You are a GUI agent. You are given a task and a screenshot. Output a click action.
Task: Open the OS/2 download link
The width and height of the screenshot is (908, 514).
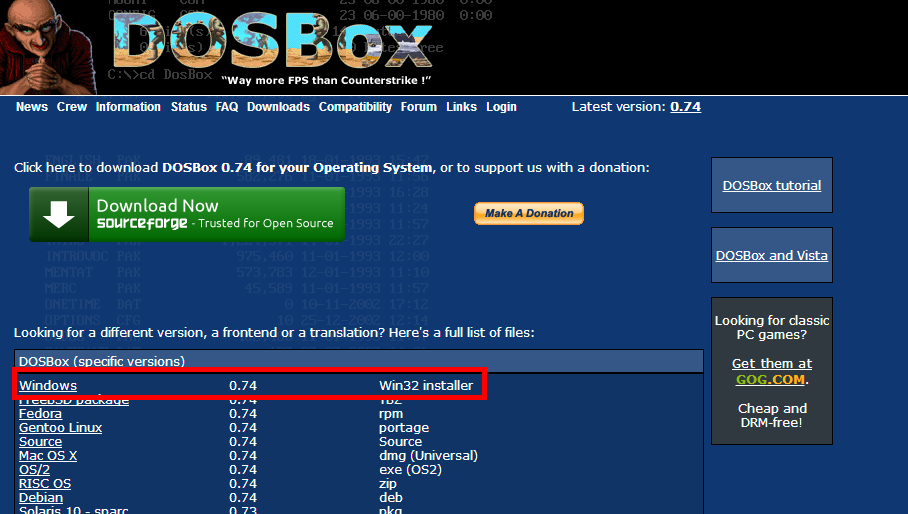(x=35, y=469)
